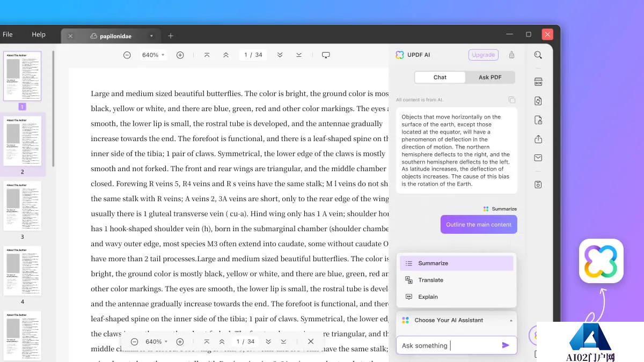The height and width of the screenshot is (362, 644).
Task: Copy the AI response text
Action: [x=512, y=100]
